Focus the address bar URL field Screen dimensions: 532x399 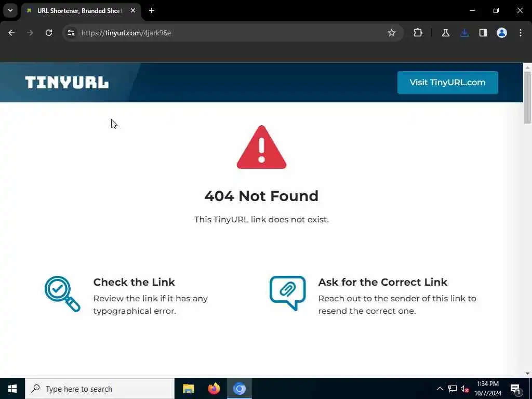click(231, 33)
